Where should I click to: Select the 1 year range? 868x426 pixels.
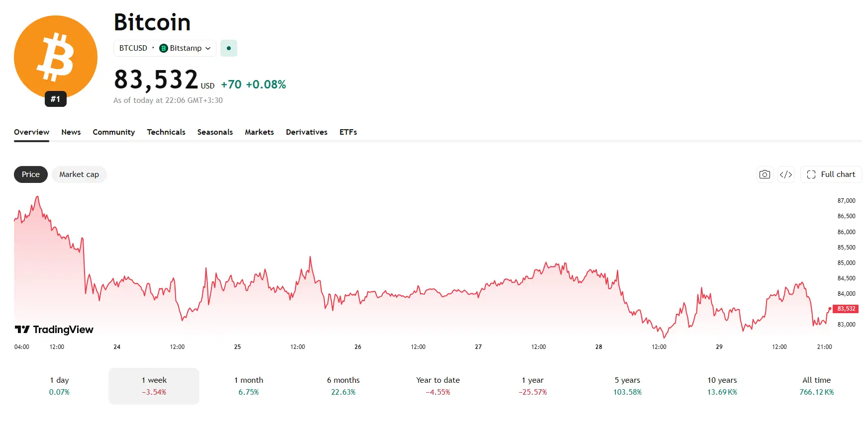(x=533, y=386)
